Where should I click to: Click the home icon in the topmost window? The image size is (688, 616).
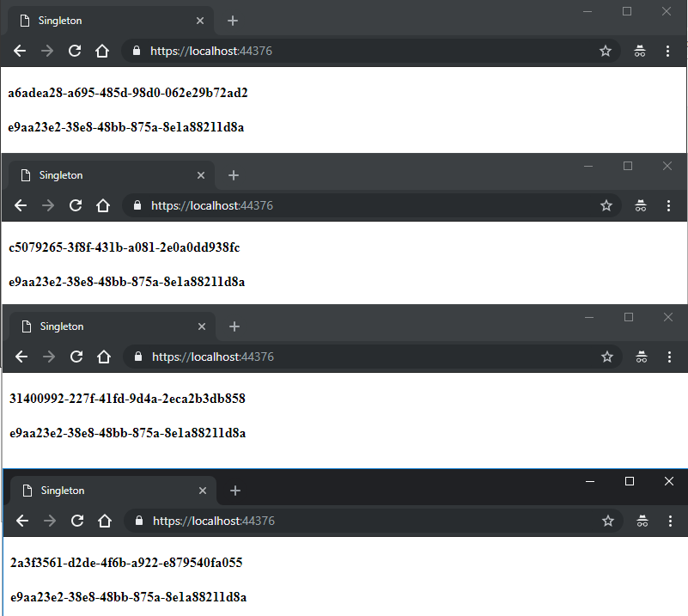101,51
